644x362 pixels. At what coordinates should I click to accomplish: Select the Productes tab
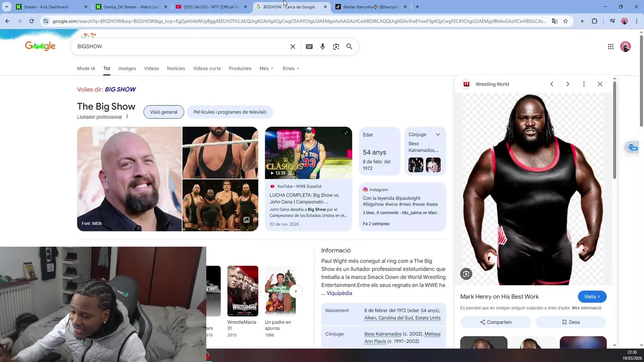(x=240, y=68)
